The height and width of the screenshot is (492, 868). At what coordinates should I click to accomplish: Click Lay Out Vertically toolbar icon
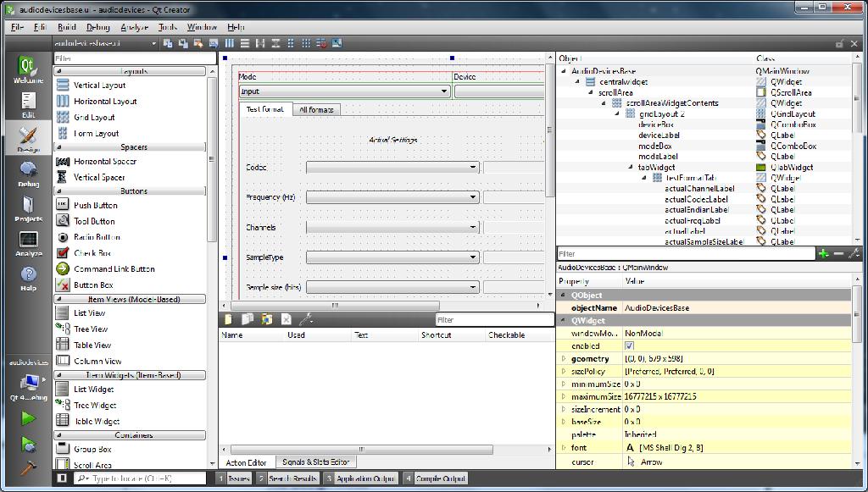tap(245, 43)
